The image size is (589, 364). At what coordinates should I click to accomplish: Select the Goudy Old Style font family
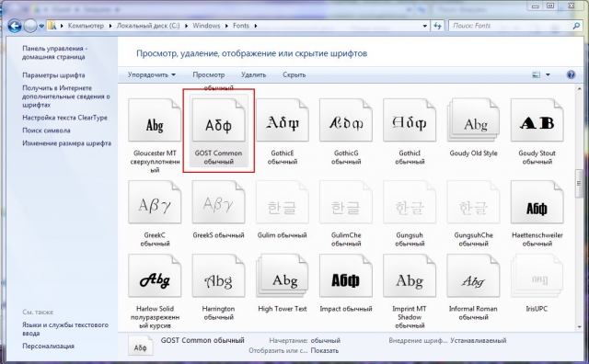[473, 120]
